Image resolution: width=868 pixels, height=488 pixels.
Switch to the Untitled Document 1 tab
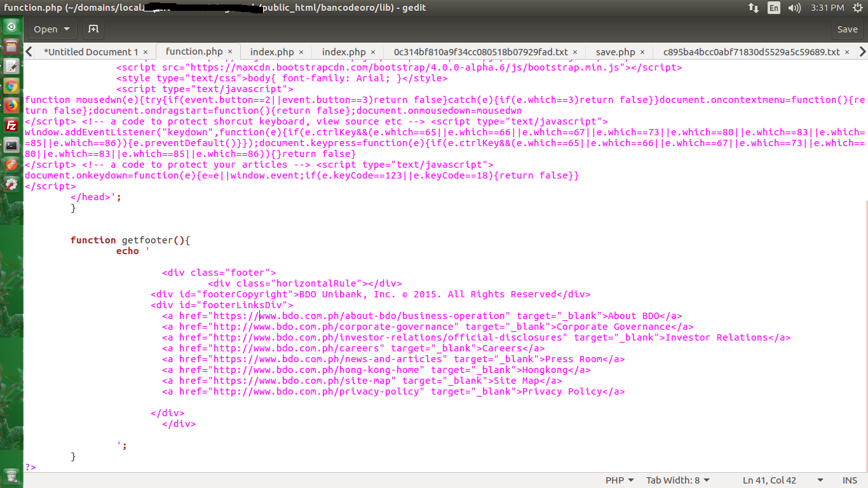91,52
